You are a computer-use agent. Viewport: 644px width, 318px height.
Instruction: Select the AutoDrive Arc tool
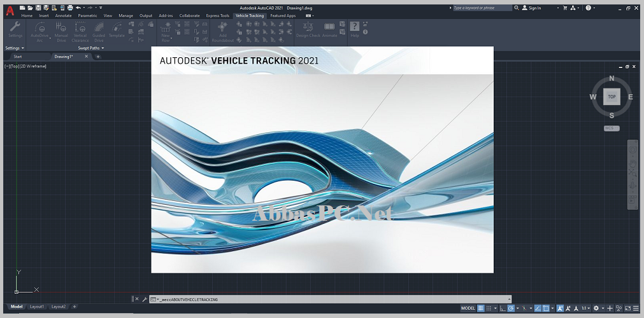click(x=39, y=32)
